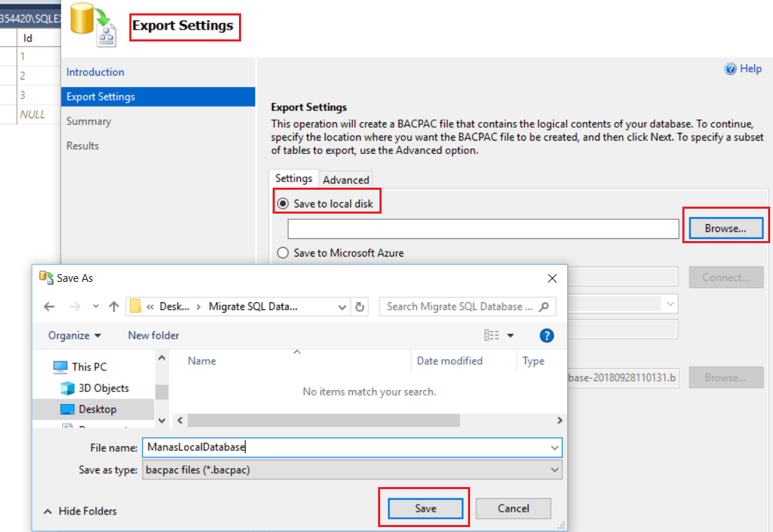Open the Introduction wizard page
The image size is (773, 532).
95,72
